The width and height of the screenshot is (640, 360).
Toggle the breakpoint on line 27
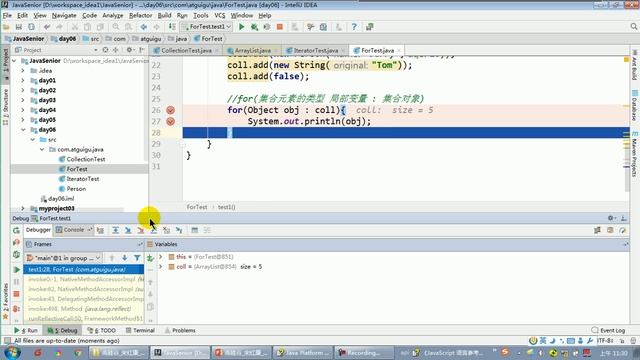tap(171, 122)
